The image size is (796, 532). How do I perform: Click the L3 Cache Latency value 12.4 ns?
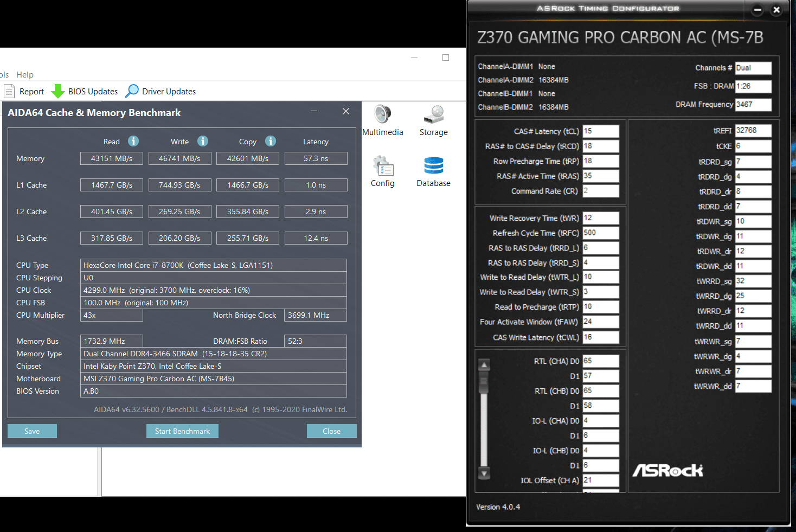click(316, 238)
